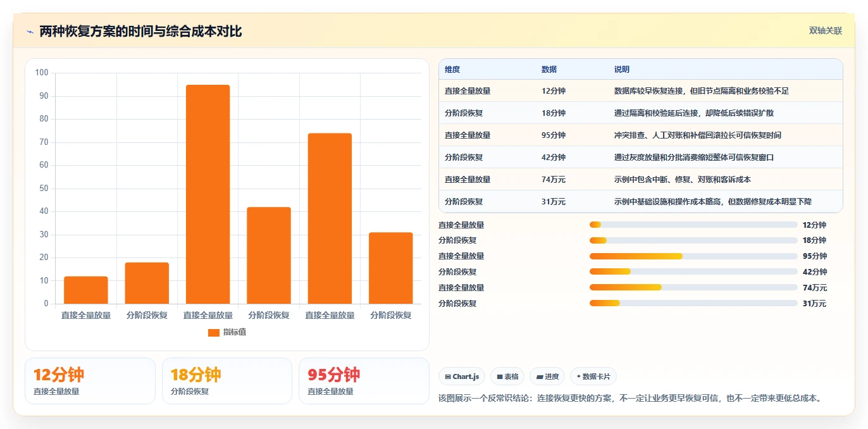
Task: Select the table cell 18分钟
Action: pos(554,113)
